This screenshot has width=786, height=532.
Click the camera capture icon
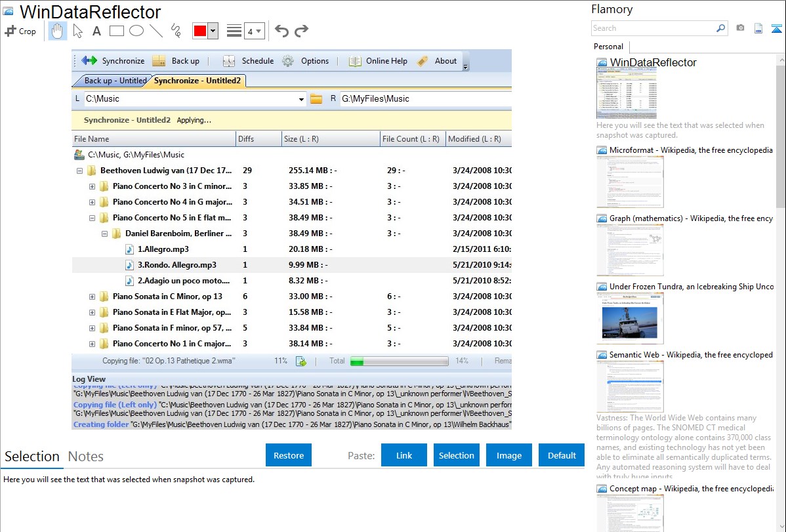pos(740,28)
